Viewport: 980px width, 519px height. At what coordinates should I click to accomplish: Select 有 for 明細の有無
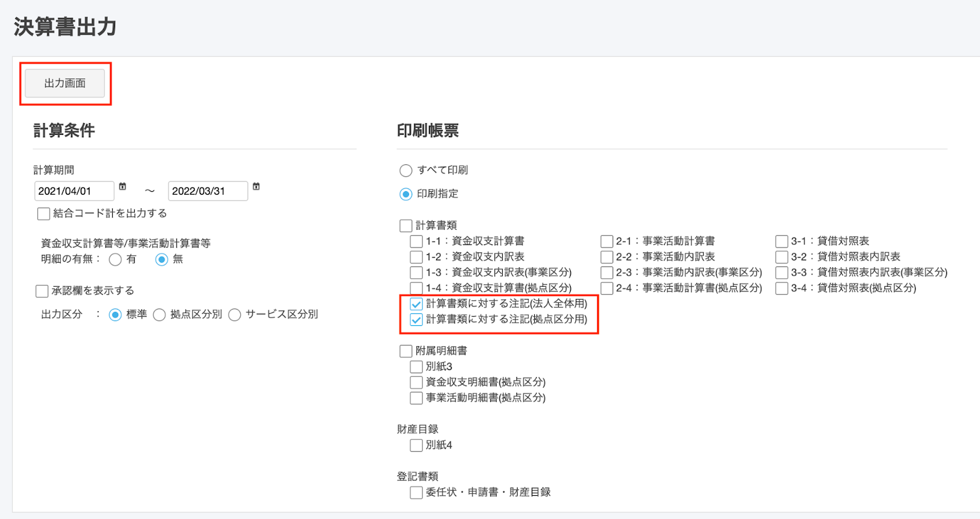[115, 260]
